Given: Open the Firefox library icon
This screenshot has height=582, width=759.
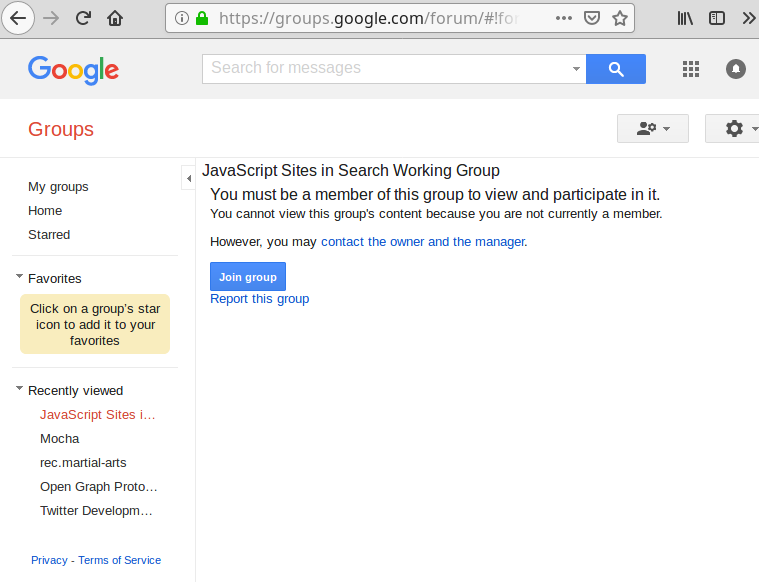Looking at the screenshot, I should [685, 18].
